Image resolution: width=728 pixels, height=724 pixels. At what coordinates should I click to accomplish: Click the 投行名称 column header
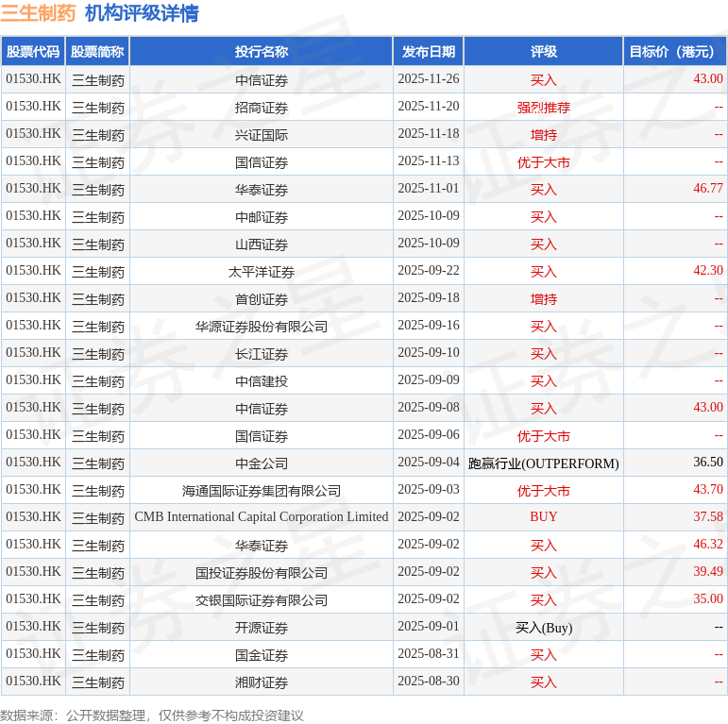(262, 52)
